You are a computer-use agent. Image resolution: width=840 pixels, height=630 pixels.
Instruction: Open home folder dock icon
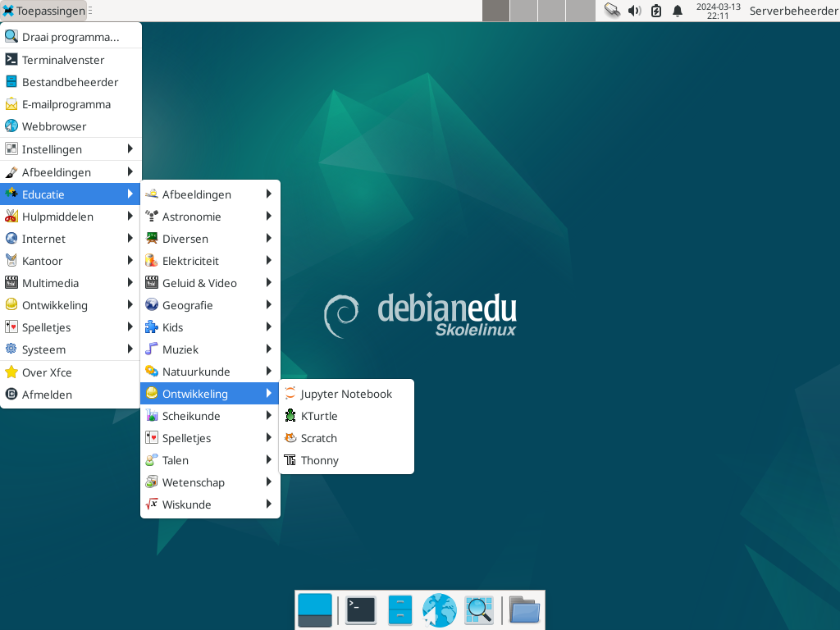pos(524,610)
